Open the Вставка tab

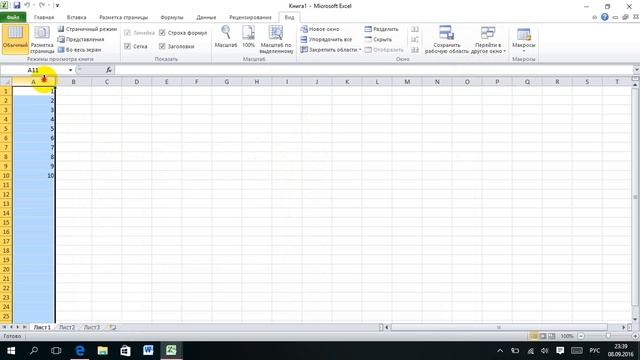[76, 17]
